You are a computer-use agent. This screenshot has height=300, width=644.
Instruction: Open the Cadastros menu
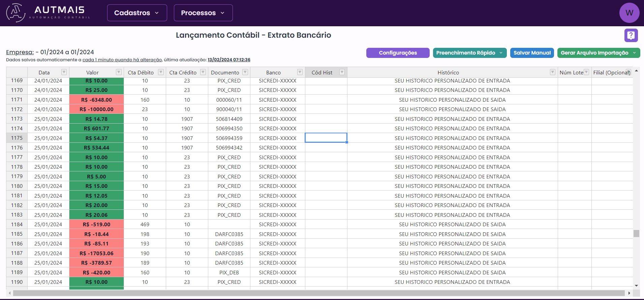[x=137, y=13]
